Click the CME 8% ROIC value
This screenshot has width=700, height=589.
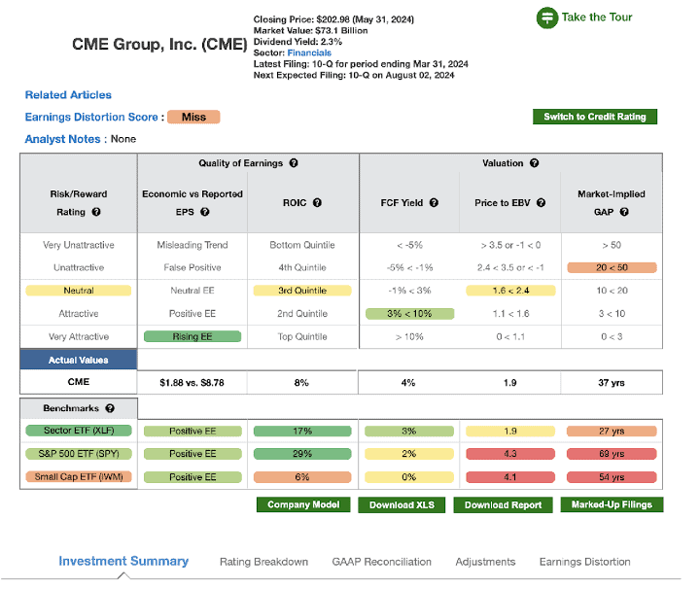pos(301,383)
